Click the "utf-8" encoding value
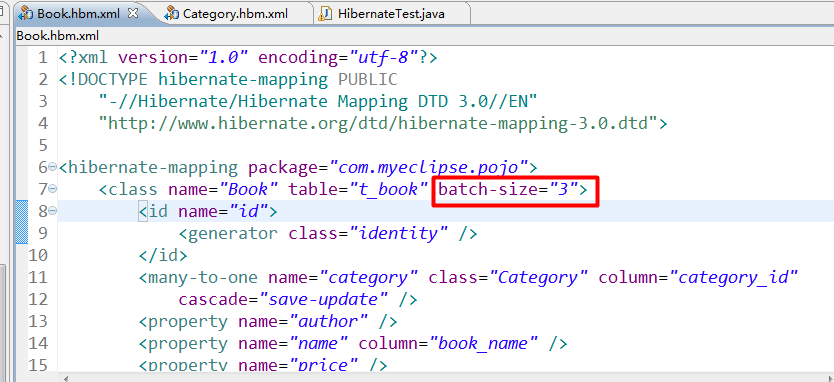Screen dimensions: 834x382 383,57
